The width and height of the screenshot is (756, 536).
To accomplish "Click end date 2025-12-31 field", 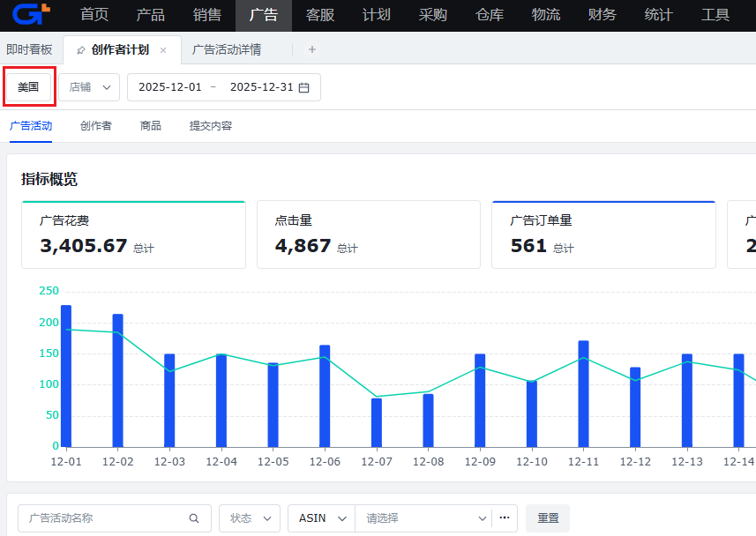I will click(261, 87).
